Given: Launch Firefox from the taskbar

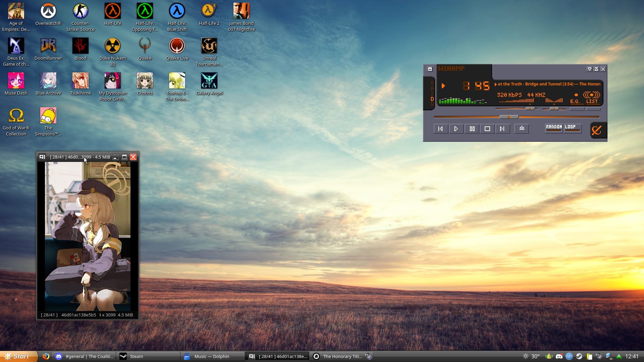Looking at the screenshot, I should (46, 356).
